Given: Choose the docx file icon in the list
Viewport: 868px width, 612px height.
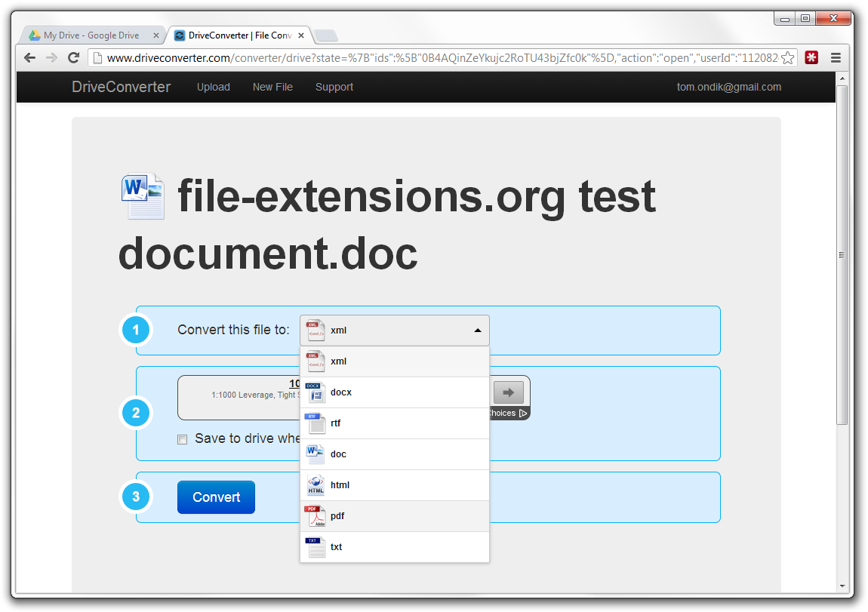Looking at the screenshot, I should [x=315, y=392].
